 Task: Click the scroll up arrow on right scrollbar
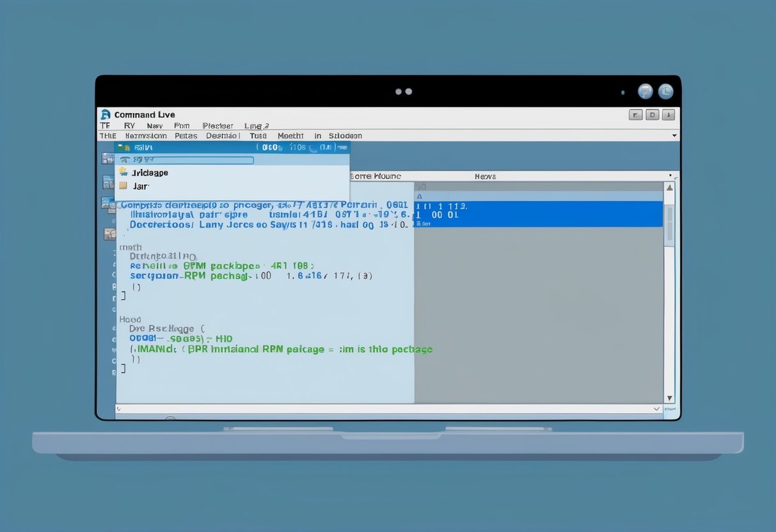tap(669, 188)
